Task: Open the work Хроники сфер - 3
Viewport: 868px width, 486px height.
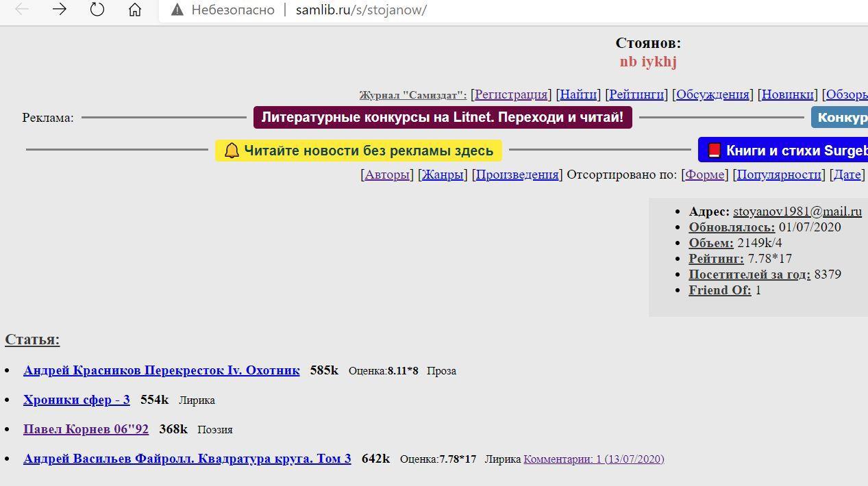Action: tap(76, 400)
